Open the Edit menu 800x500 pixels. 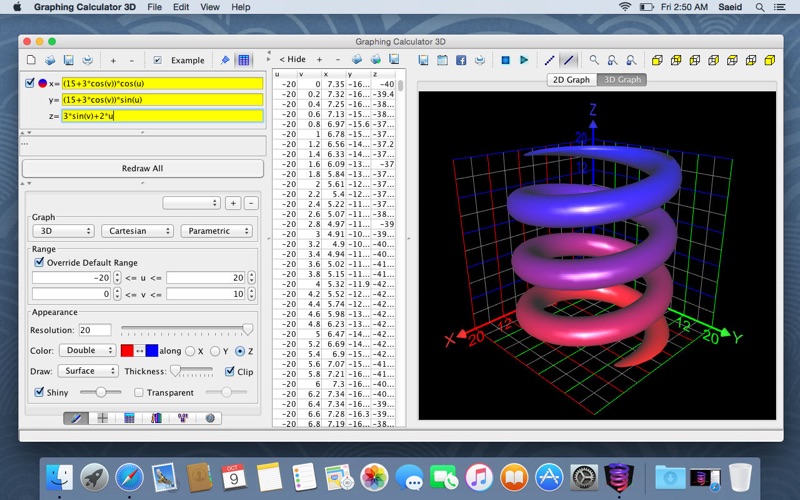[181, 7]
